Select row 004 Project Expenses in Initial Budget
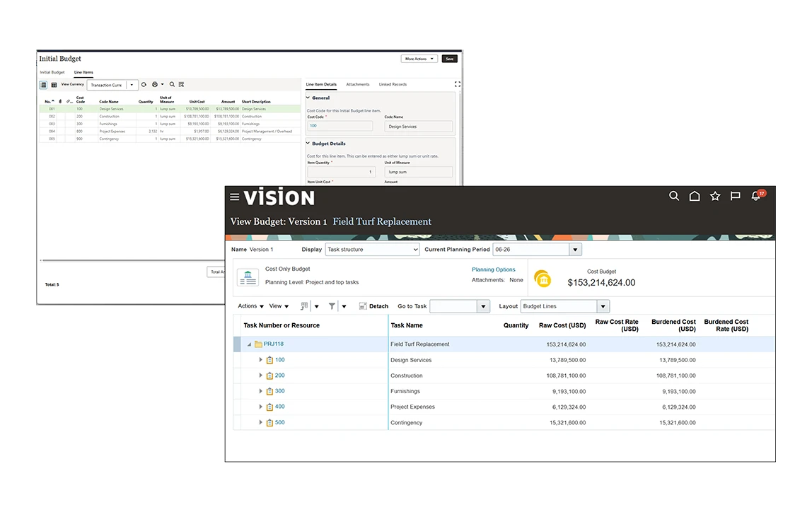 tap(170, 132)
